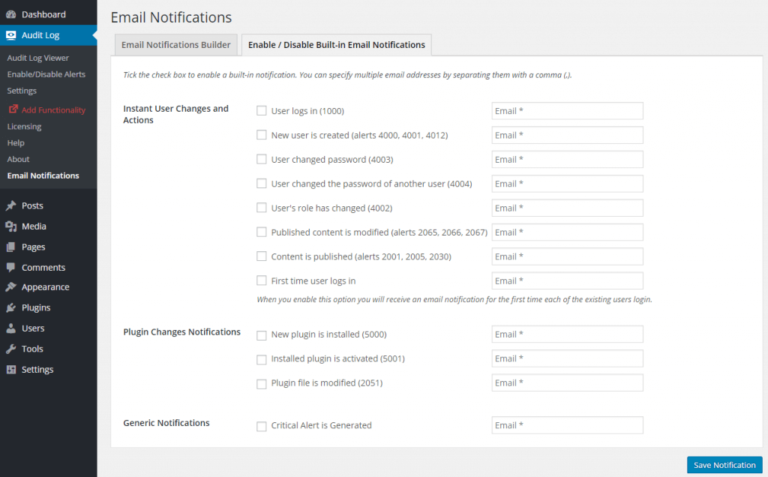
Task: Click the Audit Log monitor icon
Action: 11,35
